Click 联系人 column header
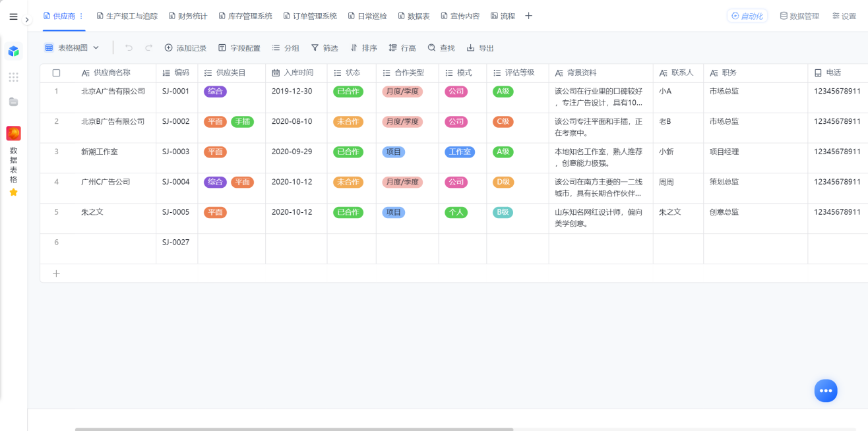The image size is (868, 431). (678, 73)
